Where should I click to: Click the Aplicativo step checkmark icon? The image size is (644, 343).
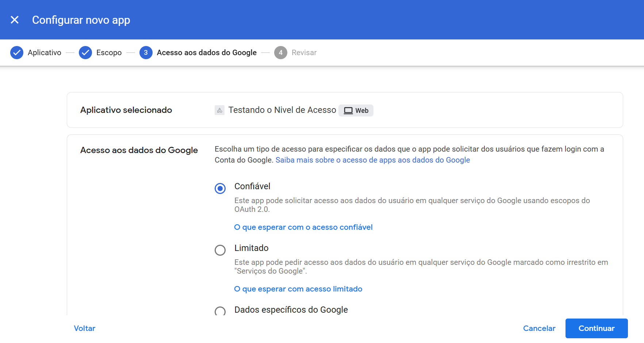coord(17,53)
